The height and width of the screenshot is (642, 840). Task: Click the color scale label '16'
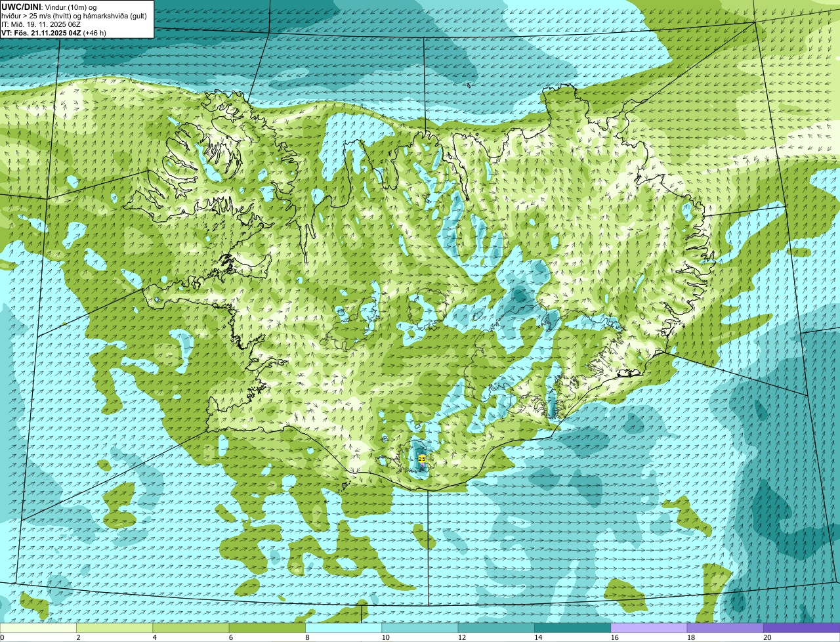tap(614, 637)
